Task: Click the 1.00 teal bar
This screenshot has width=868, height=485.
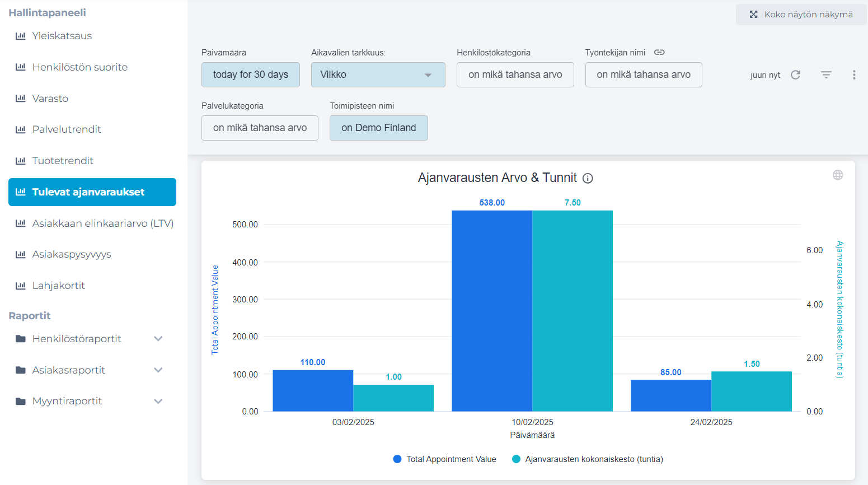Action: point(393,398)
